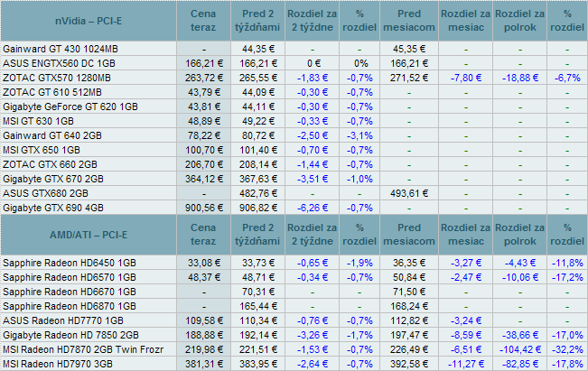
Task: Click Sapphire Radeon HD6450 1GB name
Action: tap(70, 263)
